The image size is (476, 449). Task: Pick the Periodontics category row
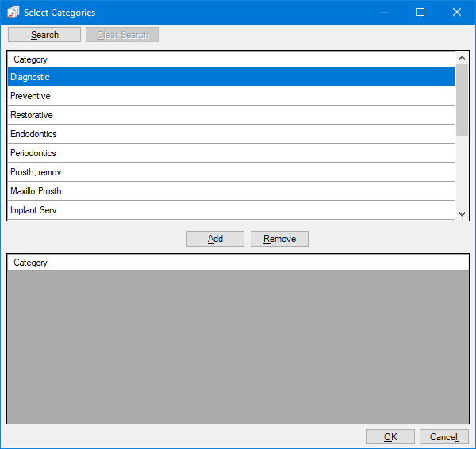click(230, 153)
